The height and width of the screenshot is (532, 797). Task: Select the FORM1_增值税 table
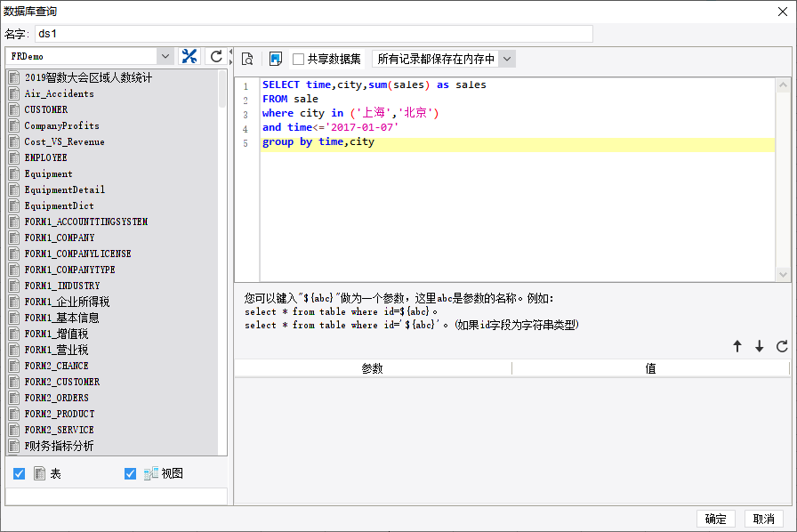point(56,334)
